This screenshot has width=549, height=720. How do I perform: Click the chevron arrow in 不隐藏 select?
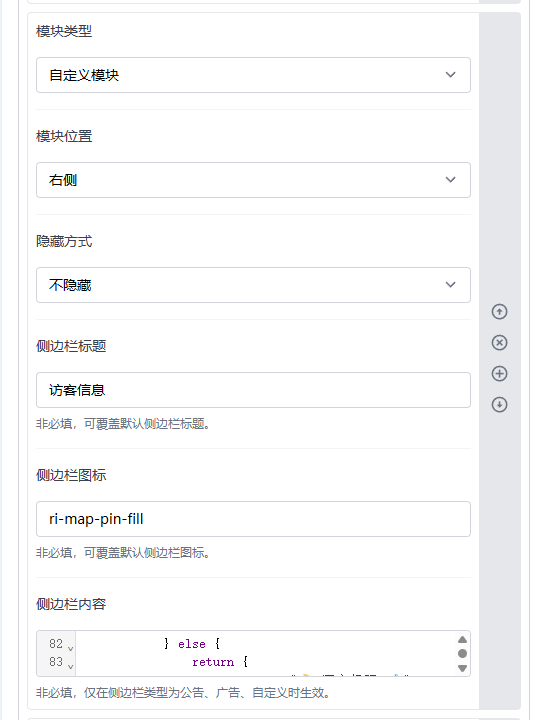451,285
